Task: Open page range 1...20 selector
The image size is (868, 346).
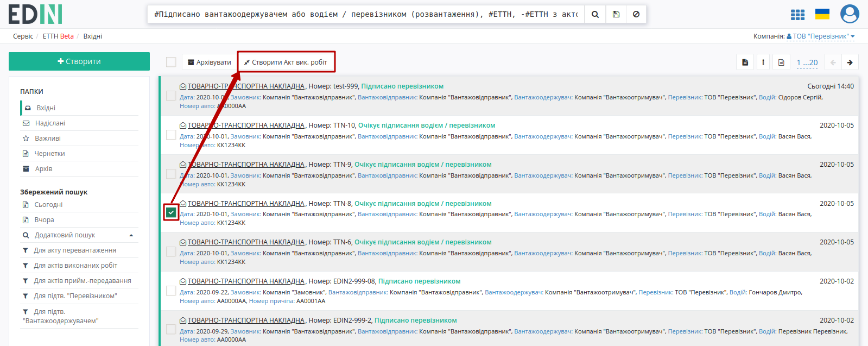Action: (807, 62)
